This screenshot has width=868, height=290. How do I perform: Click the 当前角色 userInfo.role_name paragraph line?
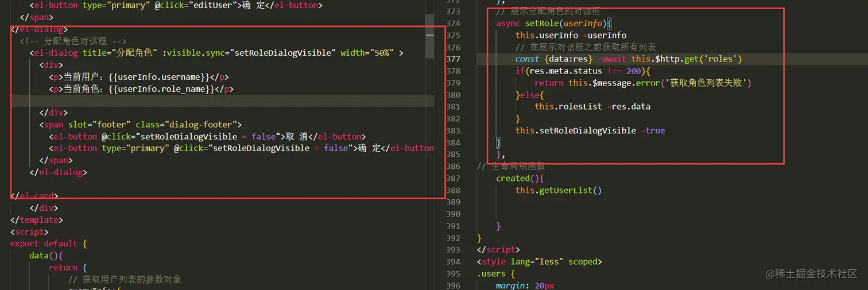coord(141,89)
